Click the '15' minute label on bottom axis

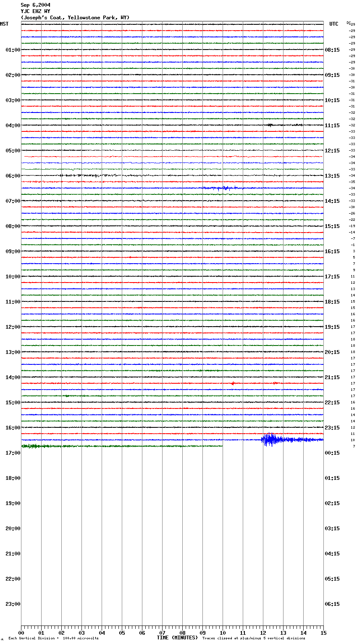click(x=323, y=633)
